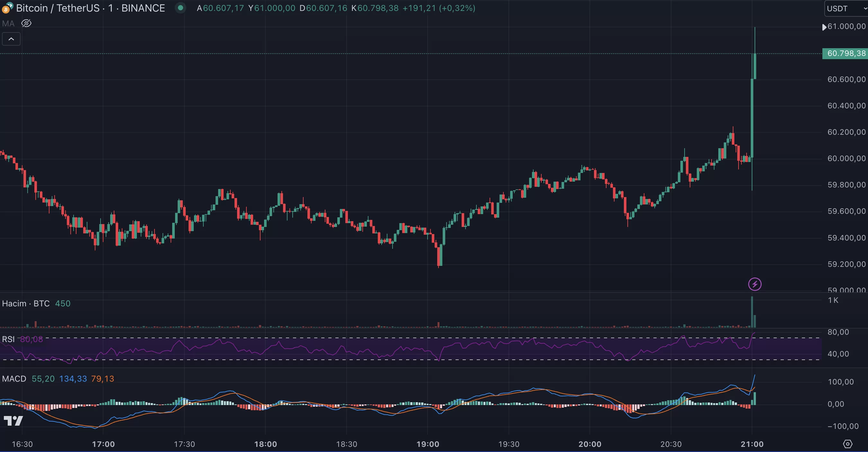
Task: Click the 61.000,00 price arrow marker
Action: tap(824, 27)
